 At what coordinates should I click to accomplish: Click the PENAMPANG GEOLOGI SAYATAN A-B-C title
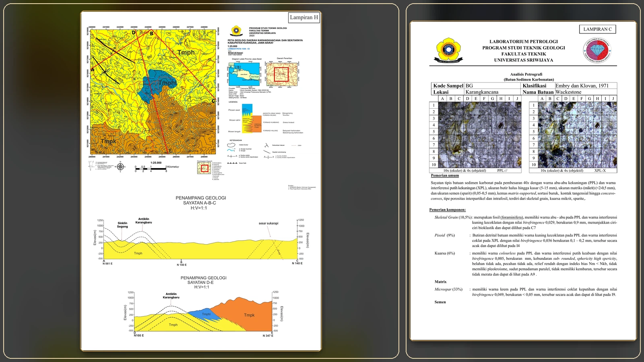click(200, 203)
